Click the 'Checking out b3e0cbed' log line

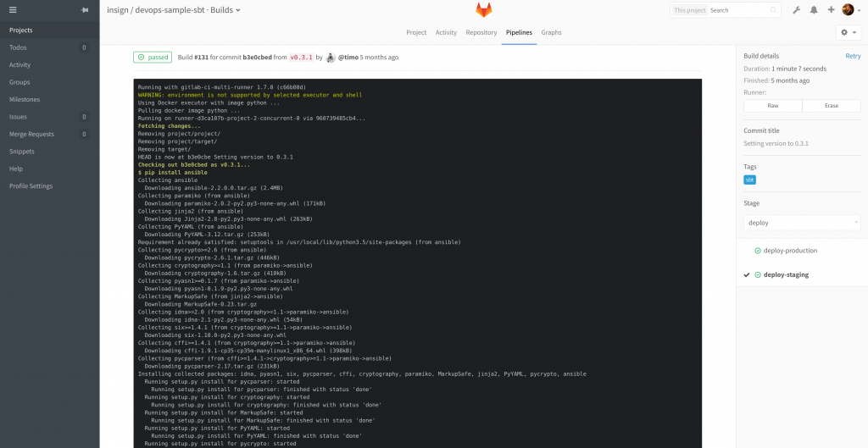tap(194, 165)
